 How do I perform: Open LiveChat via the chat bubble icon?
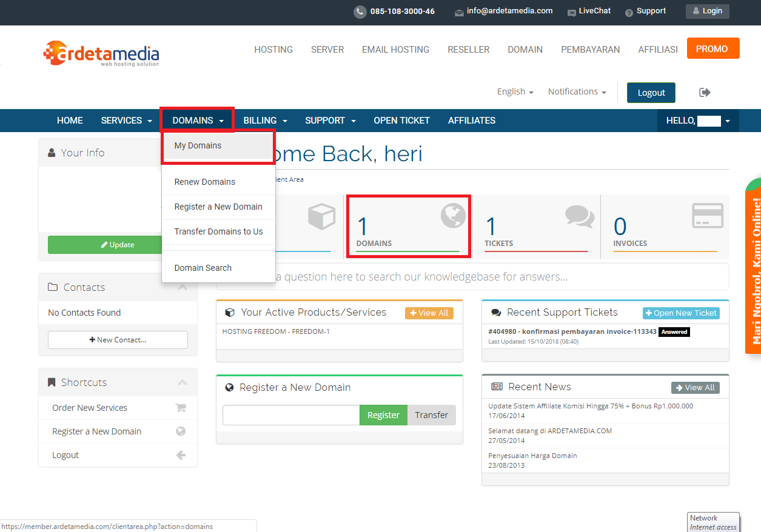[571, 11]
